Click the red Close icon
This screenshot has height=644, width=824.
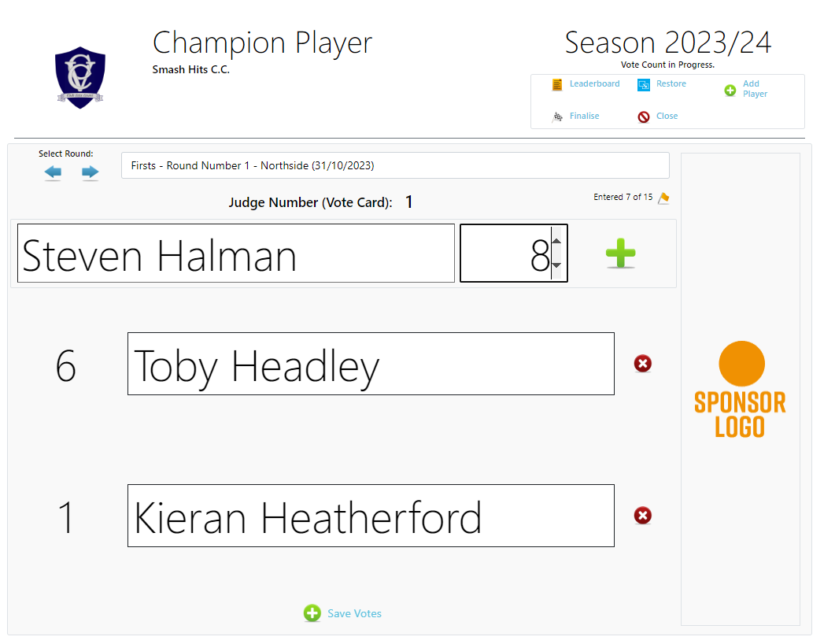pos(644,117)
